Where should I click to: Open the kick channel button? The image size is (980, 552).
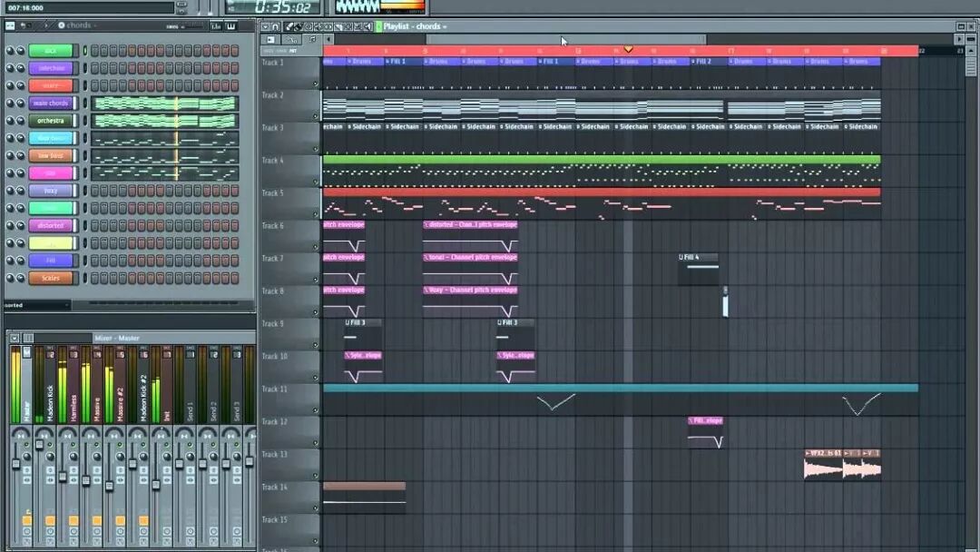click(51, 51)
